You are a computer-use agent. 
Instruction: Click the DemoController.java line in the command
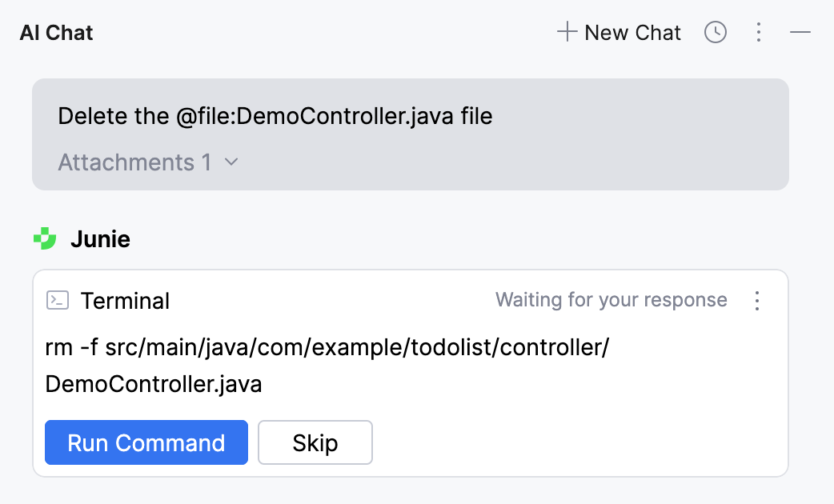pos(154,384)
